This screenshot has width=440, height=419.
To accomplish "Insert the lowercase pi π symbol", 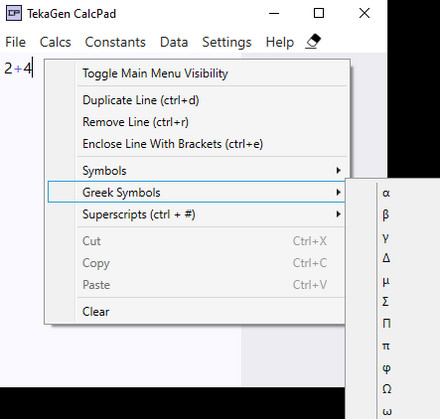I will (x=386, y=346).
